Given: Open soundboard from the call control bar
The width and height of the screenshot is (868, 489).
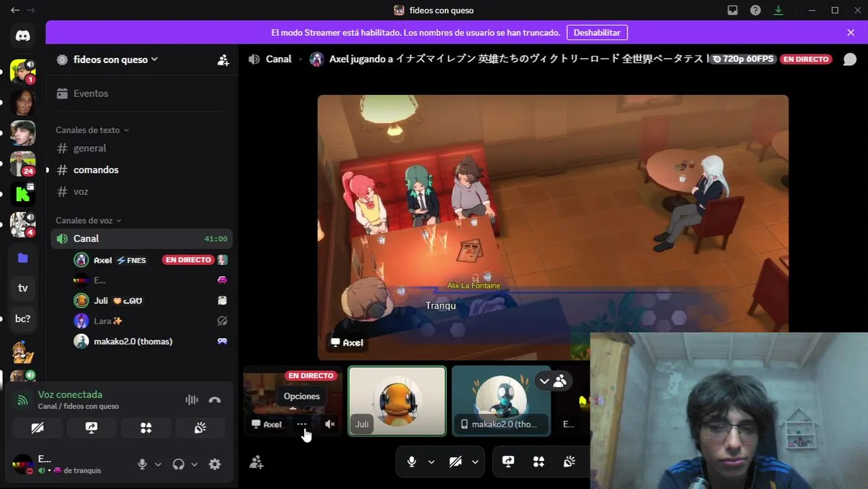Looking at the screenshot, I should pyautogui.click(x=569, y=462).
